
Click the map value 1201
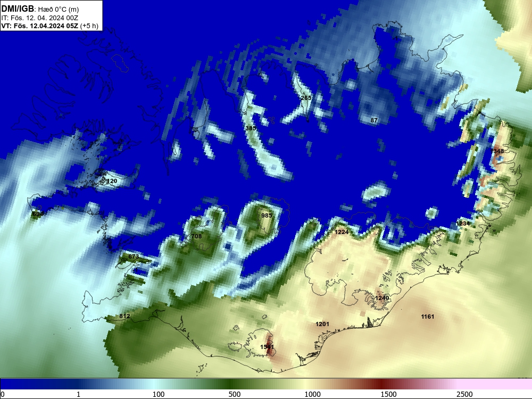coord(322,324)
